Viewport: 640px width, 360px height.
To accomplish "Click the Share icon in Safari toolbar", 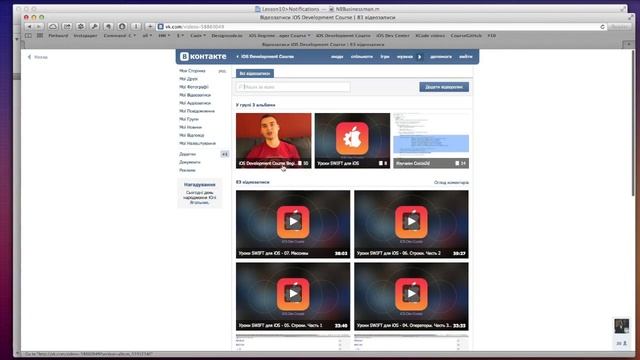I will pos(67,27).
